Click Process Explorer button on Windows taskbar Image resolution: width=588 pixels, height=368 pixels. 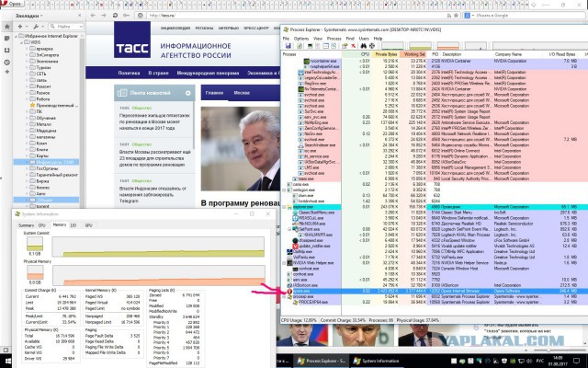[x=319, y=361]
